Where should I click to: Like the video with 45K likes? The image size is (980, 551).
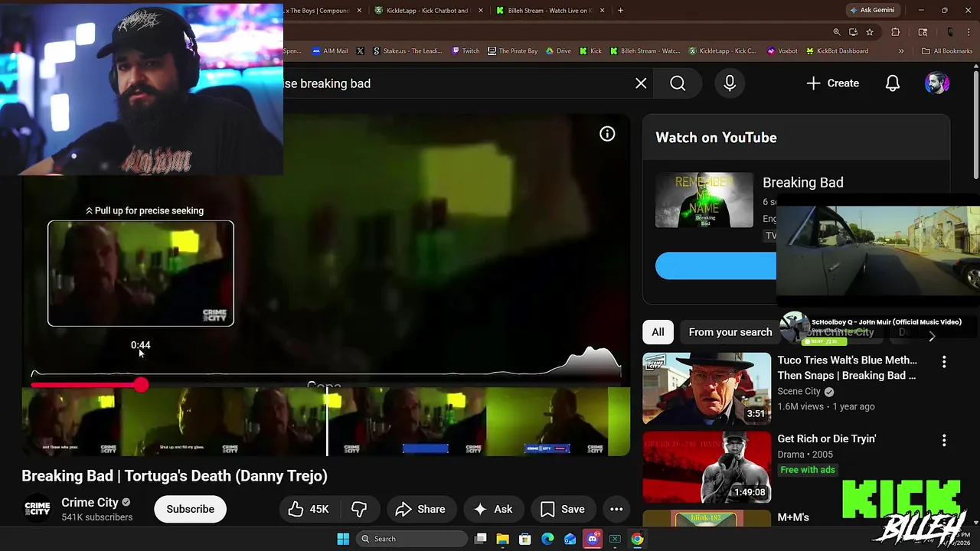pyautogui.click(x=309, y=509)
